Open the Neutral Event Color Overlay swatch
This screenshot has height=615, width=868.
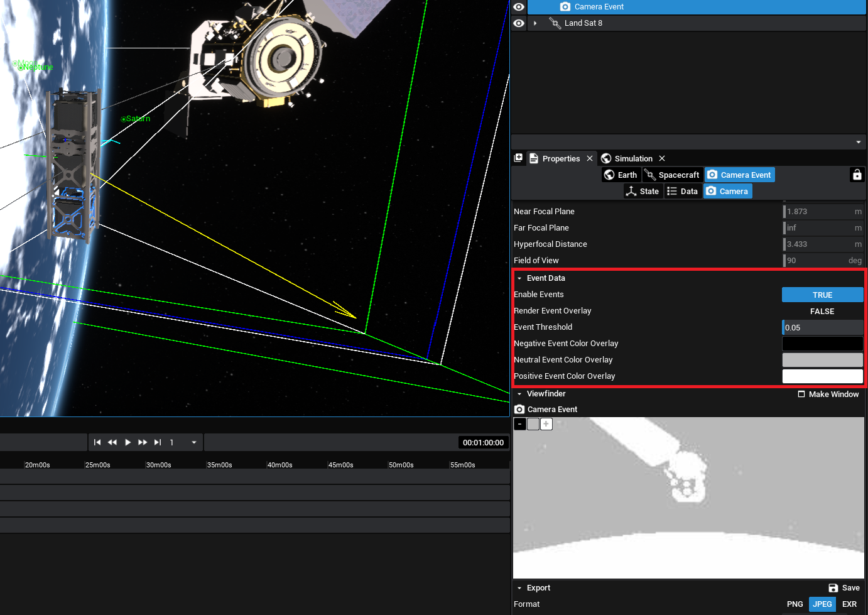[x=822, y=360]
